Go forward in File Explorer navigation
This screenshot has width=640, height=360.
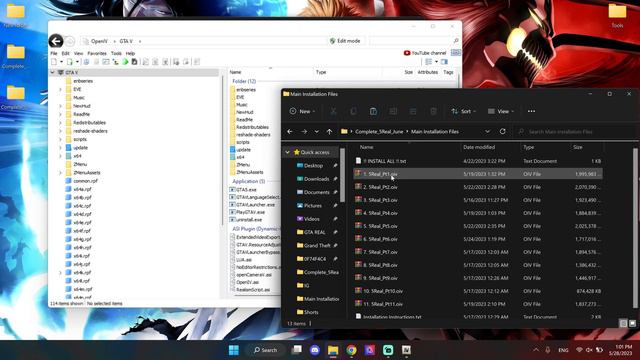tap(304, 131)
